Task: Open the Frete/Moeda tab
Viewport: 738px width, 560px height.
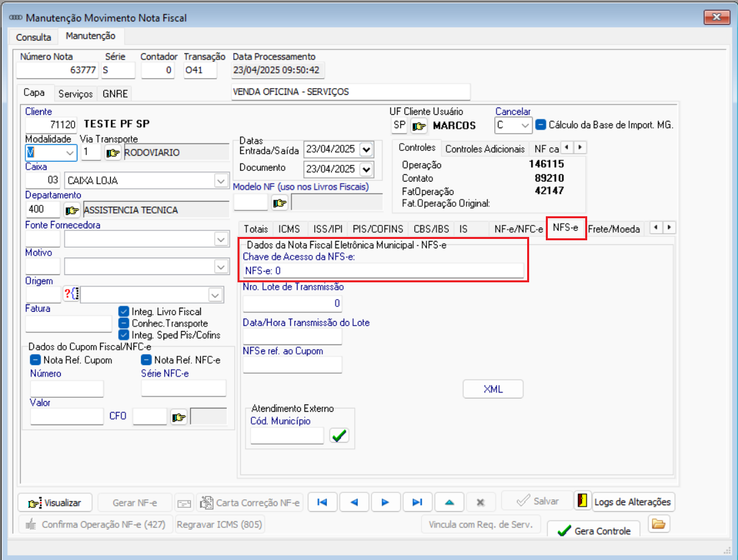Action: click(x=614, y=229)
